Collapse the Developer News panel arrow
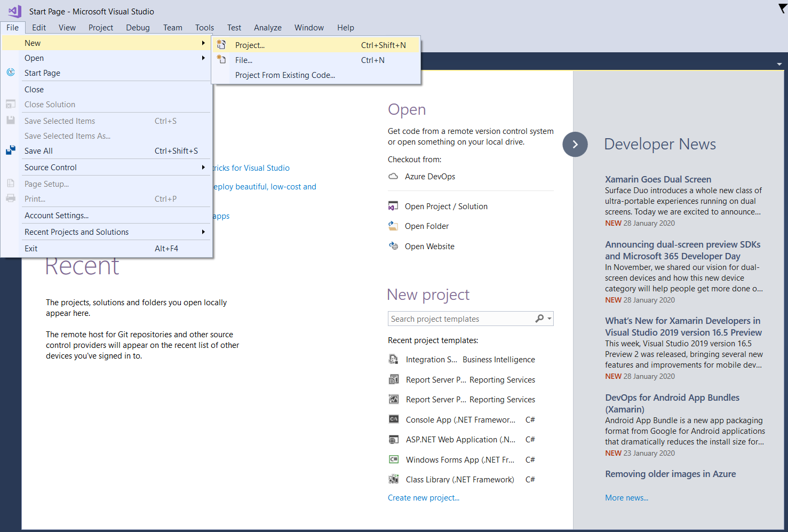Image resolution: width=788 pixels, height=532 pixels. (x=575, y=144)
